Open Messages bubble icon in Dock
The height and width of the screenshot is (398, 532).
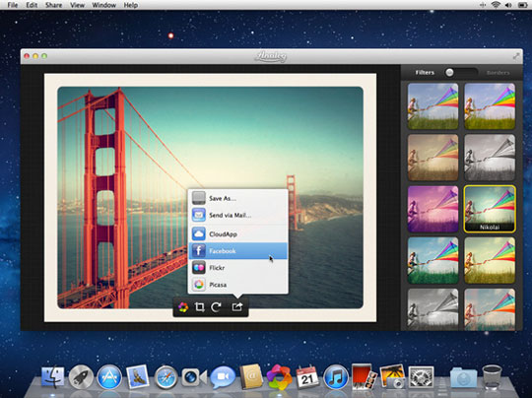[x=223, y=377]
